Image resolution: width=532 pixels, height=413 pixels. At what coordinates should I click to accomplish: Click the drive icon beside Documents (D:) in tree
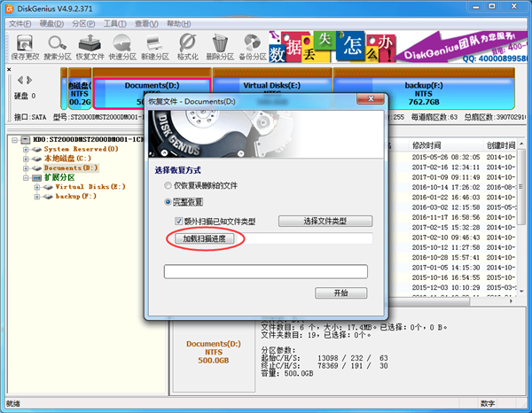(x=37, y=168)
